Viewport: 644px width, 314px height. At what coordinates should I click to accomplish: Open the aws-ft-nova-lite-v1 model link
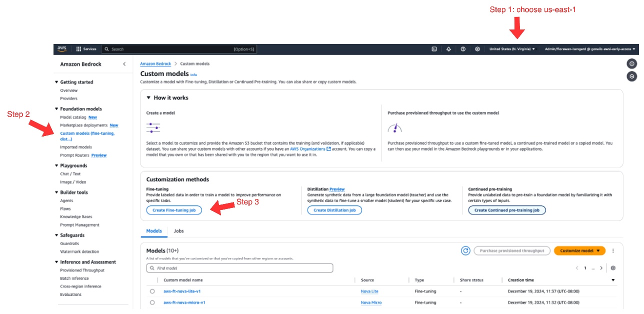[x=182, y=291]
